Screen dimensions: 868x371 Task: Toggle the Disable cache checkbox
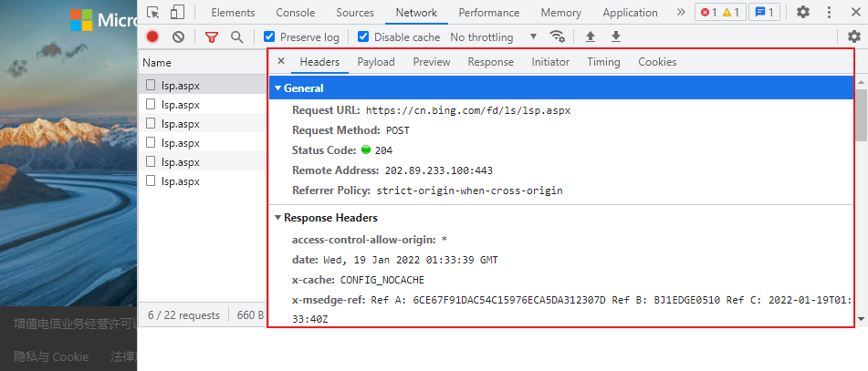click(363, 37)
